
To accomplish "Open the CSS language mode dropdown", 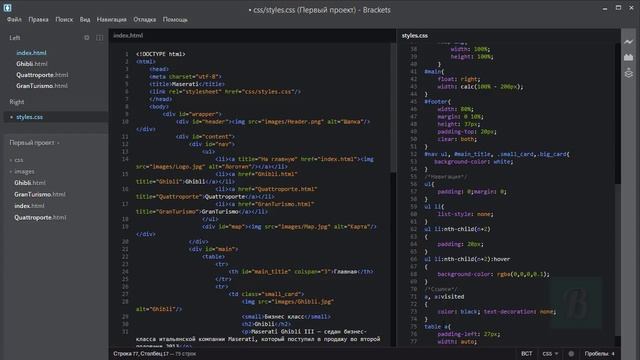I will [550, 353].
